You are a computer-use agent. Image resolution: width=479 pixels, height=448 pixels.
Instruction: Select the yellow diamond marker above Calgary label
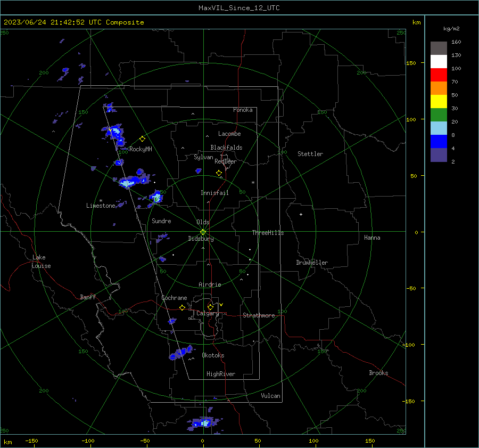tap(210, 307)
